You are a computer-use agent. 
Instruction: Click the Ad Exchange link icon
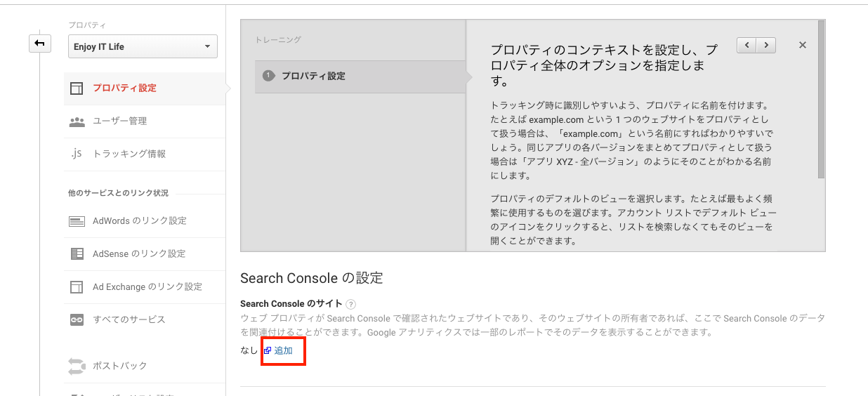pos(77,287)
